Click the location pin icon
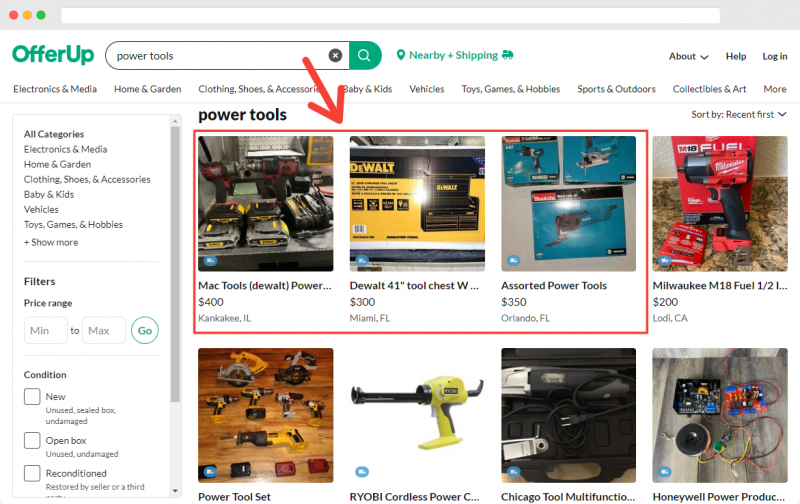This screenshot has width=800, height=504. tap(401, 55)
